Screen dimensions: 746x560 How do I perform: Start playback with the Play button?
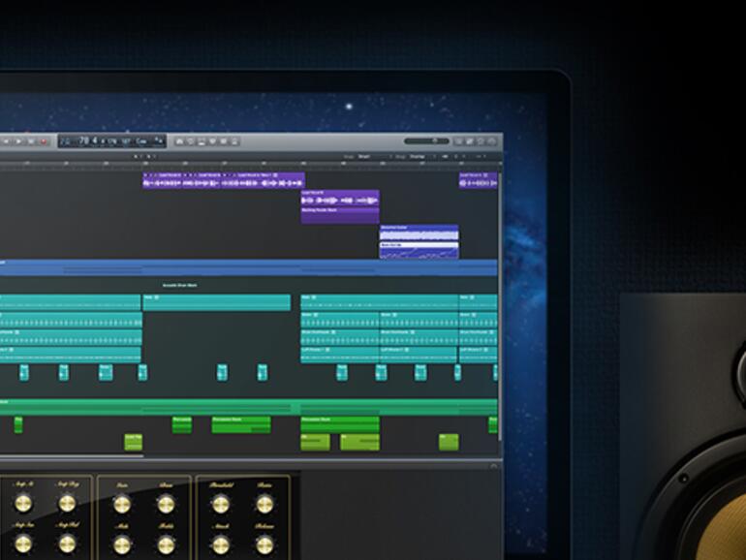(x=18, y=141)
